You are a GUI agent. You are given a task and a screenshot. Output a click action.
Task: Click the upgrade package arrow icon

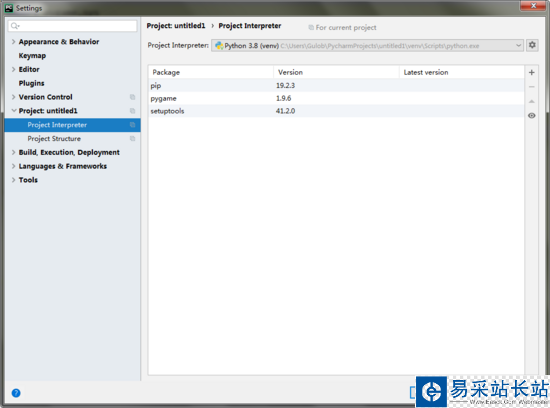coord(531,101)
